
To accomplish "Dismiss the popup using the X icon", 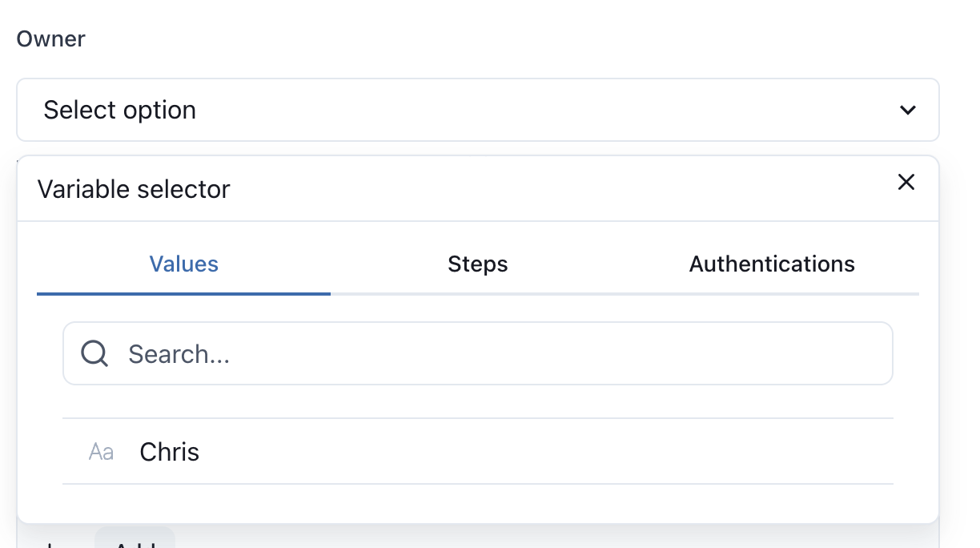I will [x=906, y=182].
